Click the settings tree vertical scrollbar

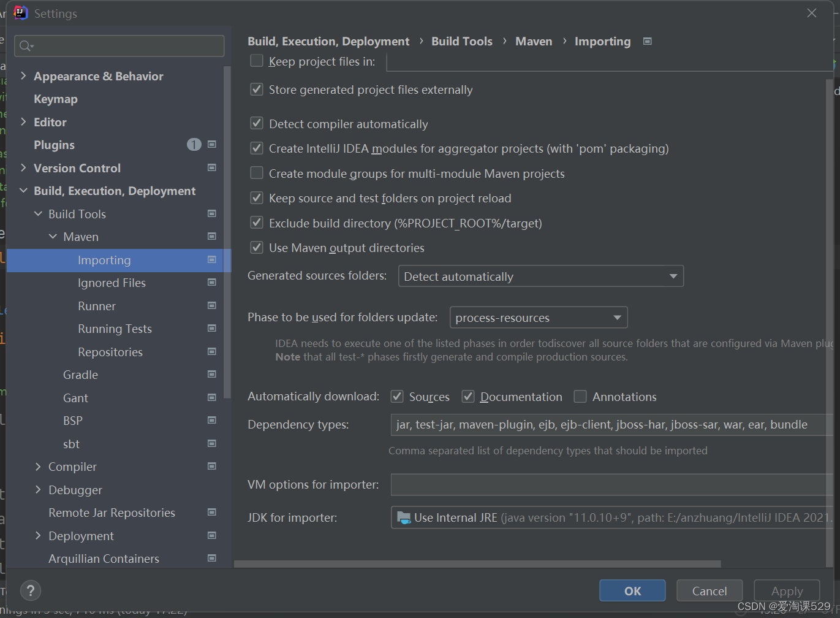[227, 232]
